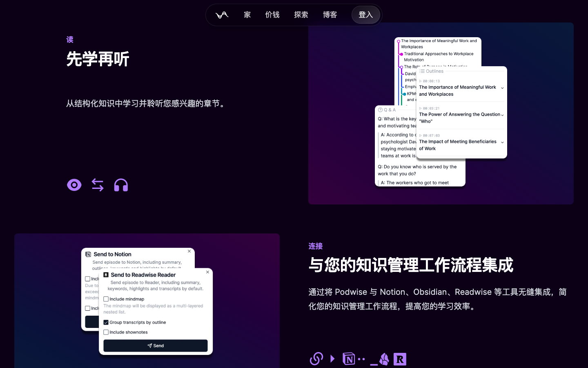Click the 读 section label
588x368 pixels.
(x=70, y=40)
